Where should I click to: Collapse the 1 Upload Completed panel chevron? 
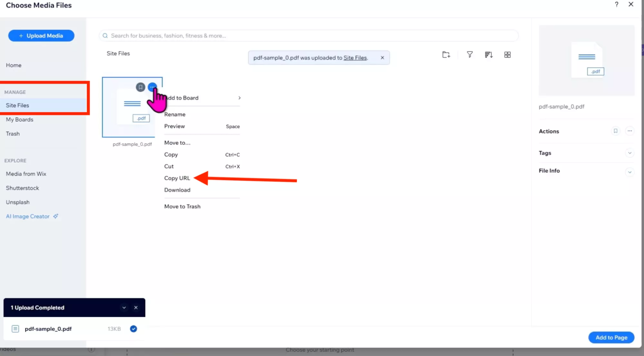coord(124,307)
